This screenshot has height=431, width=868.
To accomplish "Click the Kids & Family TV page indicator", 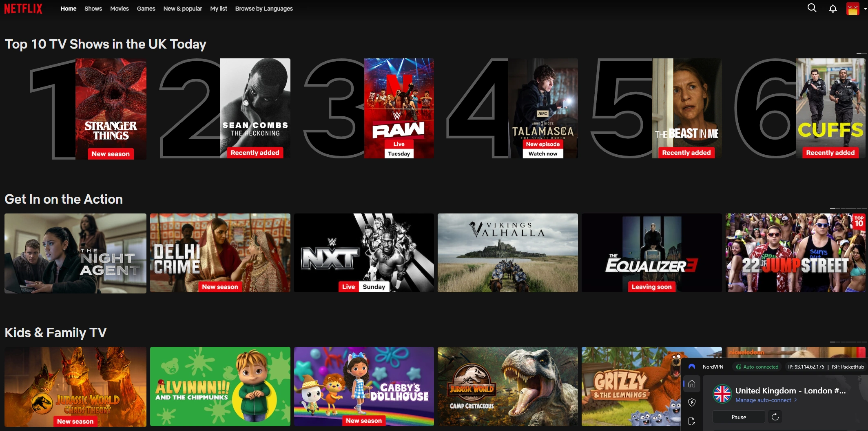I will click(848, 342).
